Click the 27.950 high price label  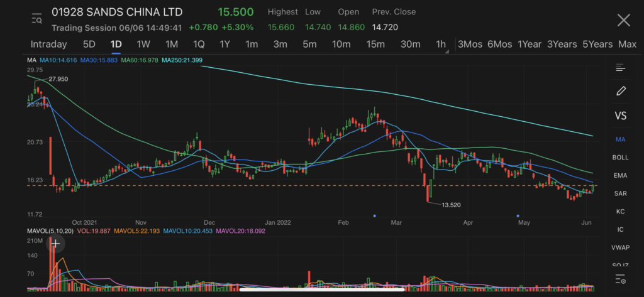coord(58,78)
